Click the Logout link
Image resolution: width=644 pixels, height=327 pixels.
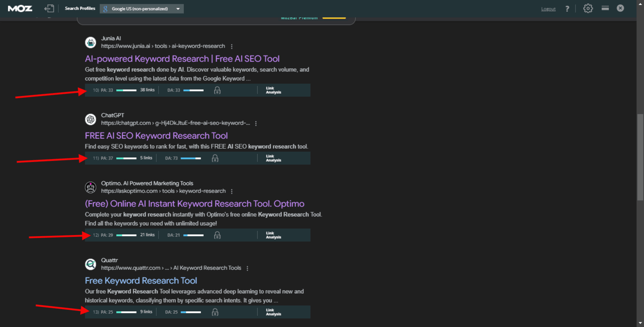pos(548,9)
